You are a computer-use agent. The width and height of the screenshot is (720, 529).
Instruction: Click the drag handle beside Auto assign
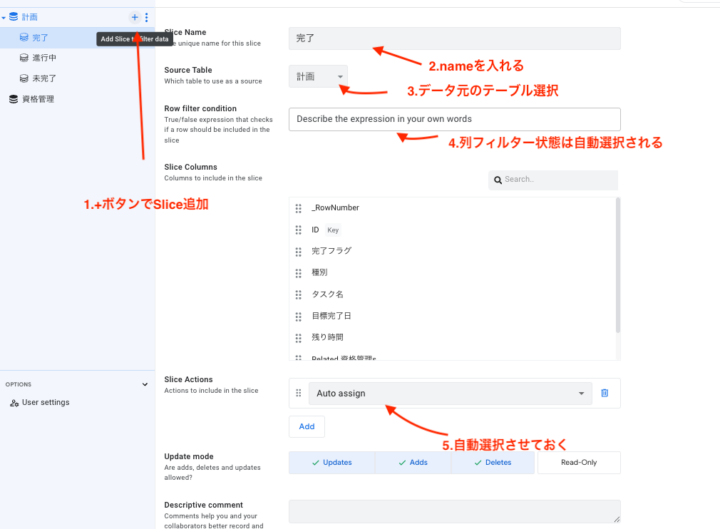pos(298,393)
